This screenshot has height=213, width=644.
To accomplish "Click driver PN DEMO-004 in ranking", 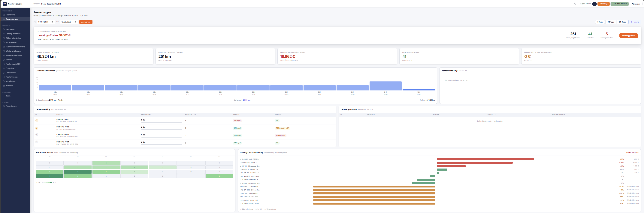I will pyautogui.click(x=62, y=142).
